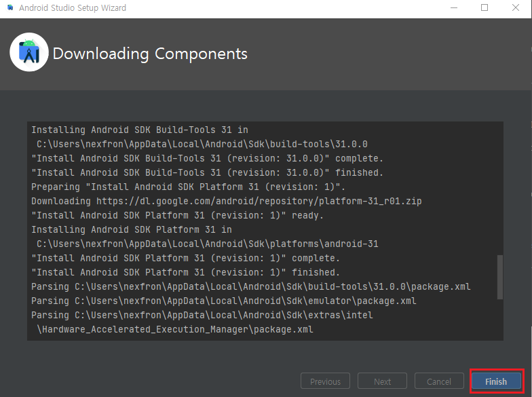Click the platform-31_r01.zip download URL line
Viewport: 532px width, 397px height.
[227, 201]
